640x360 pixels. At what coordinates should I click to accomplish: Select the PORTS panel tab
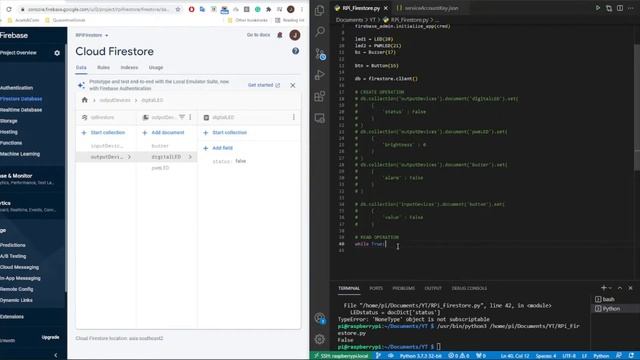click(376, 288)
